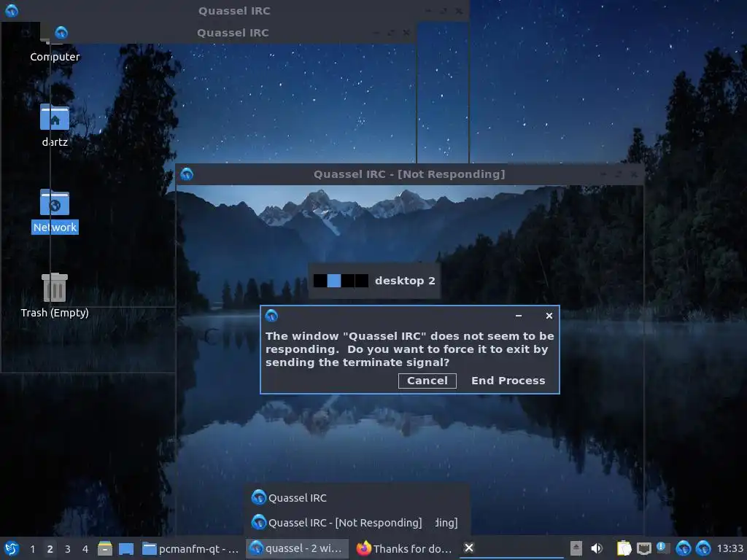The height and width of the screenshot is (560, 747).
Task: Click Cancel in the not-responding dialog
Action: click(427, 381)
